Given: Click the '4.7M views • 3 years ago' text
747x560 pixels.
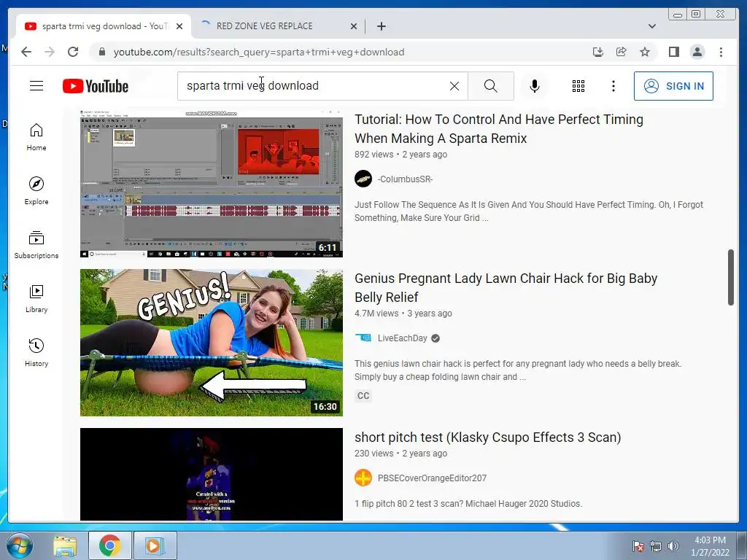Looking at the screenshot, I should point(403,314).
